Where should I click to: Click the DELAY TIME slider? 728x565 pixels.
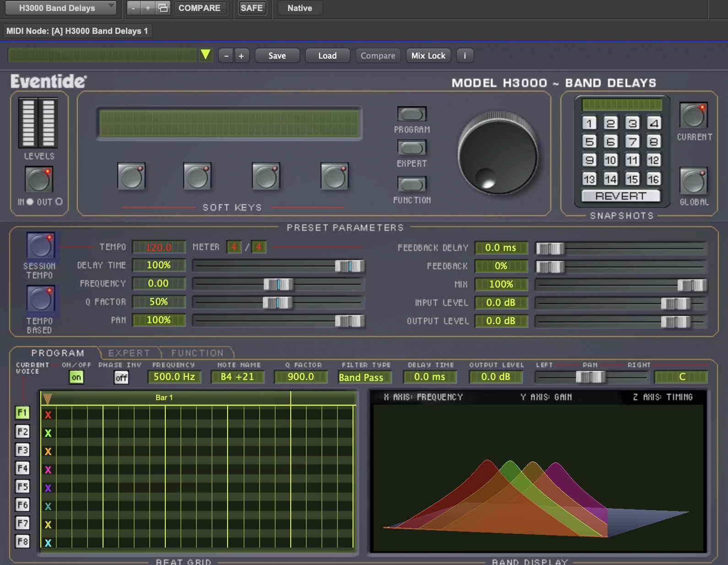click(x=278, y=266)
